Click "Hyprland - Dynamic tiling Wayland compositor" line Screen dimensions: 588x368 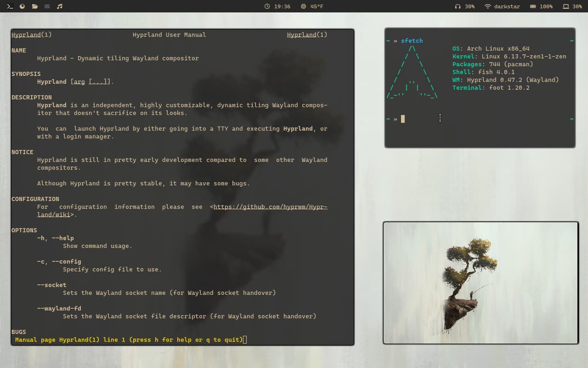118,58
